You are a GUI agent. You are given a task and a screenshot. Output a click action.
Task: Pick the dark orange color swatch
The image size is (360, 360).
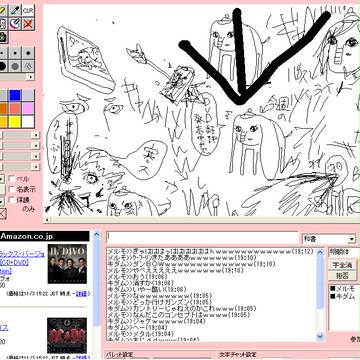[3, 108]
